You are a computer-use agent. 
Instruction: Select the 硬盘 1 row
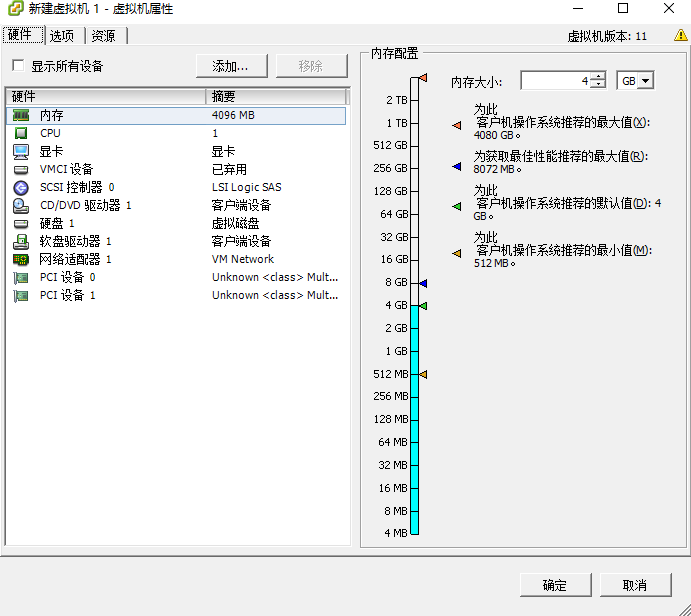tap(176, 224)
